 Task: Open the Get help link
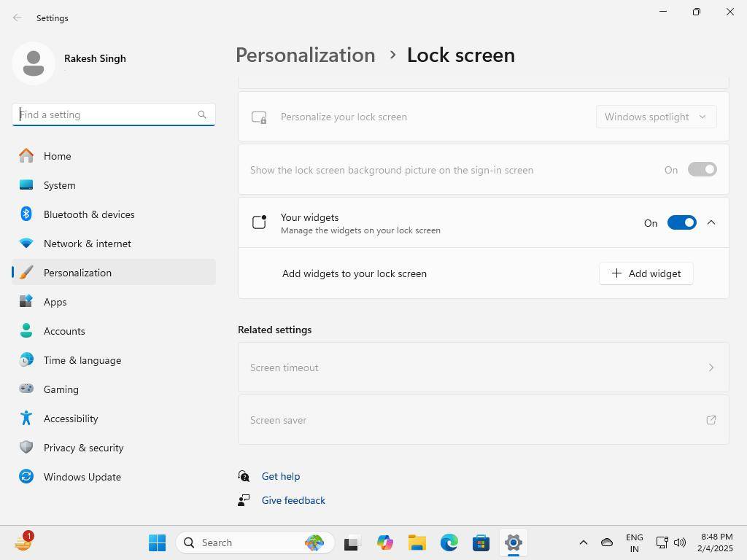point(281,476)
